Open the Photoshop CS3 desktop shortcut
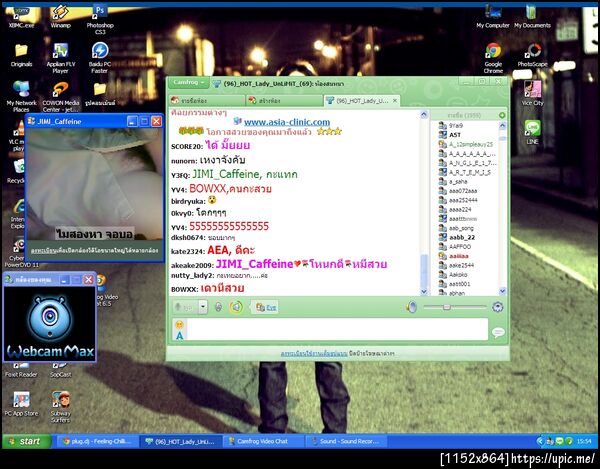Screen dimensions: 600x469 [100, 20]
